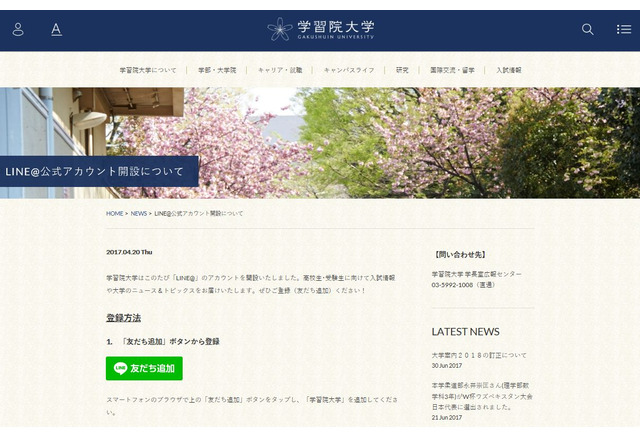Image resolution: width=640 pixels, height=437 pixels.
Task: Click the banner title LINE@公式アカウント開設について
Action: 95,171
